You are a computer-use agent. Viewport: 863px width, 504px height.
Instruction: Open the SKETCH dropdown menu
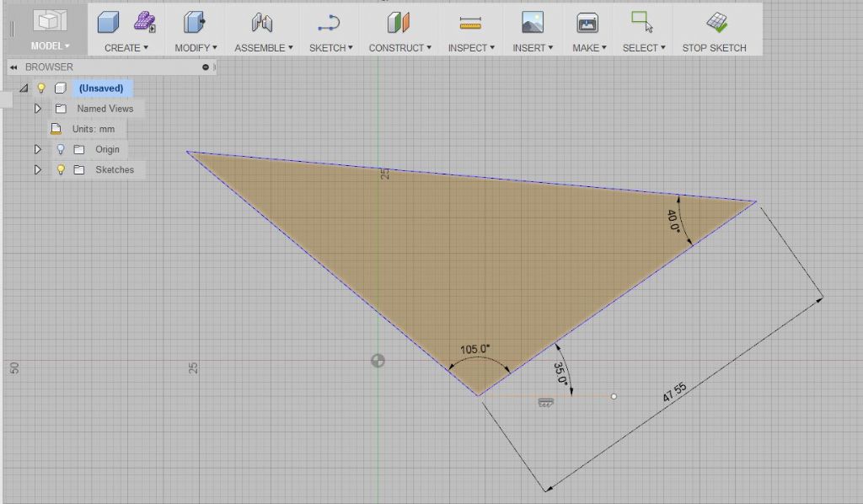330,48
